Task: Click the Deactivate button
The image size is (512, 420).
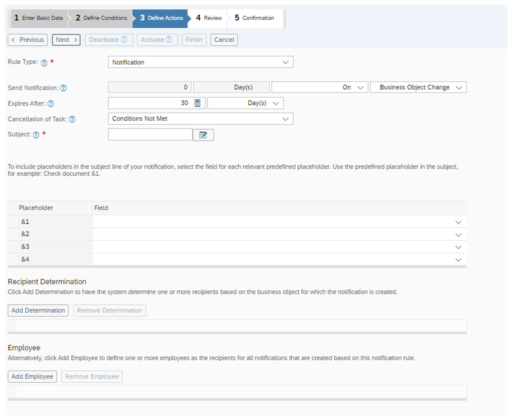Action: click(x=109, y=40)
